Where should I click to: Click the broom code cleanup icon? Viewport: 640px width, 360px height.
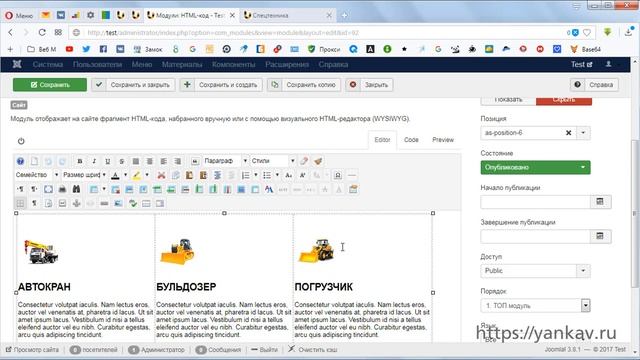click(x=318, y=161)
